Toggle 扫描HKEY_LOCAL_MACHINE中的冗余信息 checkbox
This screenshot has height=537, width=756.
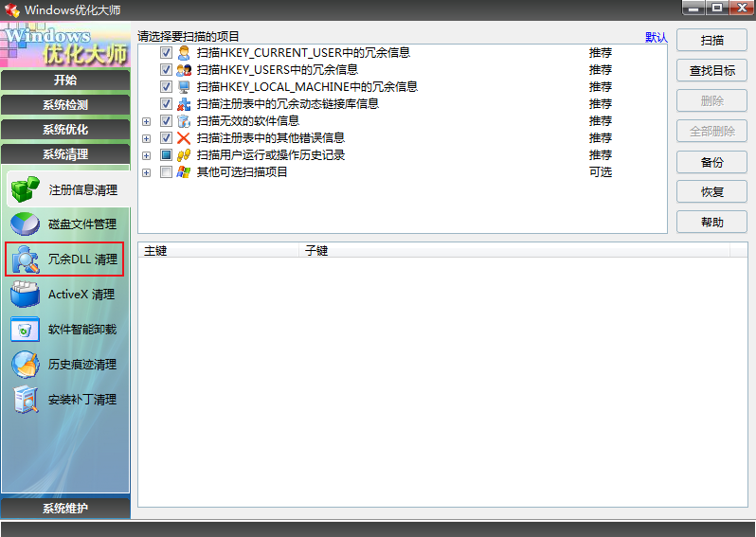pyautogui.click(x=167, y=87)
